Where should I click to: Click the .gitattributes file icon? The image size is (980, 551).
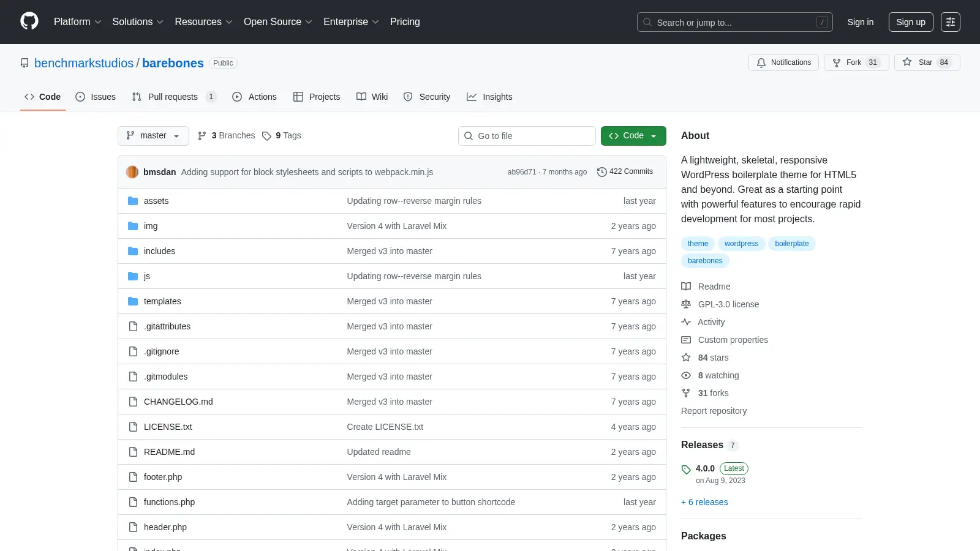(x=133, y=326)
